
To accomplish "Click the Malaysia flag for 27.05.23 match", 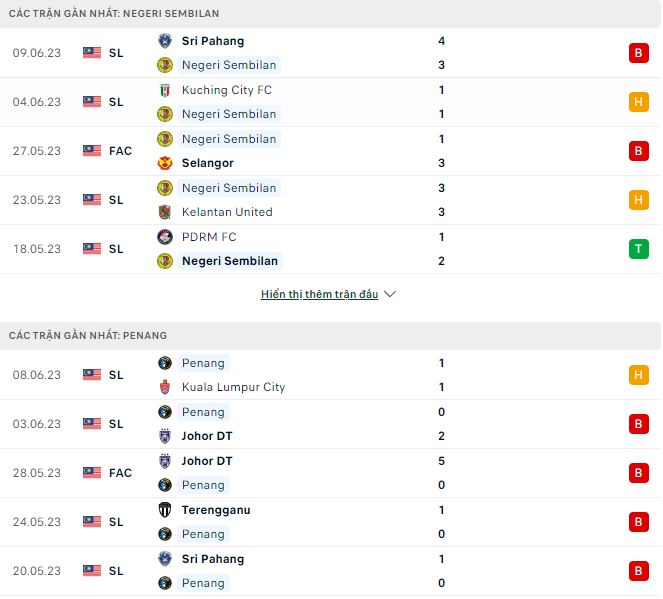I will [92, 151].
